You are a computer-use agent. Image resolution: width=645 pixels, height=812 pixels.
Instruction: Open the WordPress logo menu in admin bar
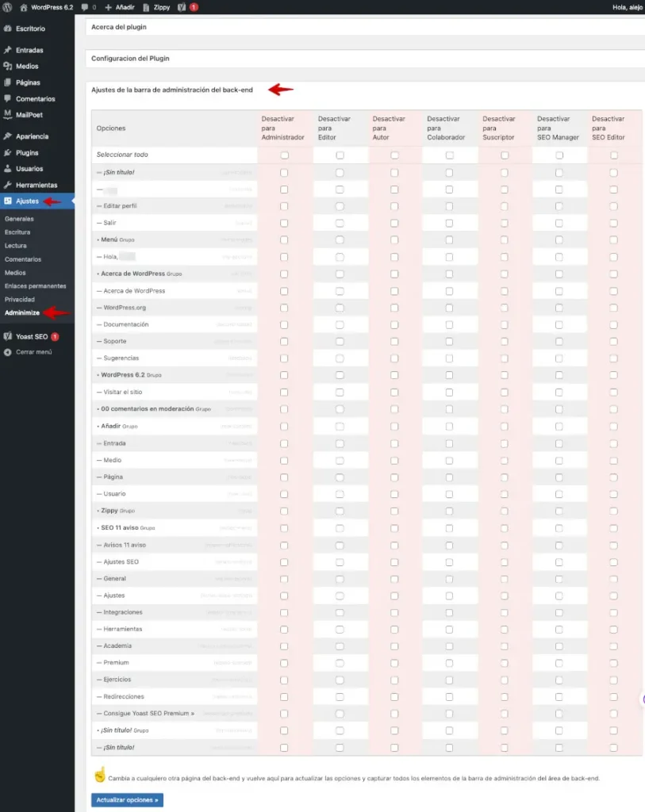tap(7, 7)
